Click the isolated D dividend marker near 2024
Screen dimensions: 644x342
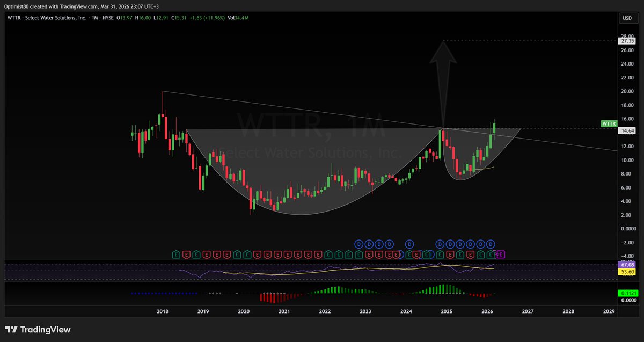[x=409, y=244]
